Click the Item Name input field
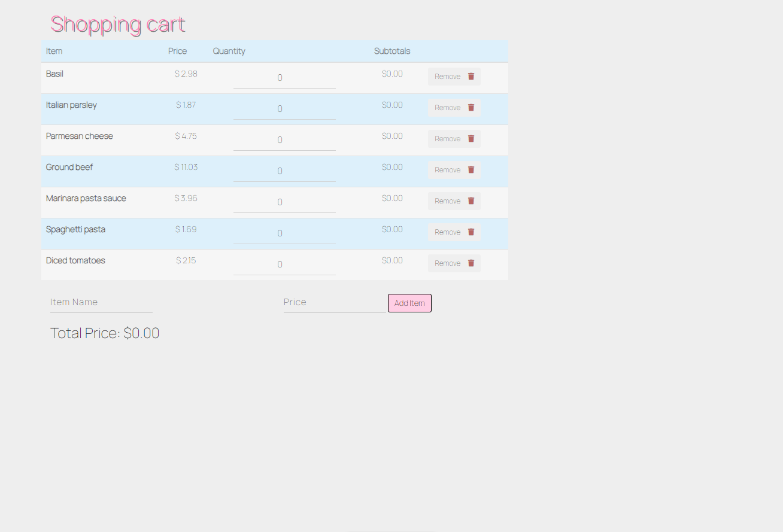The width and height of the screenshot is (783, 532). coord(101,302)
